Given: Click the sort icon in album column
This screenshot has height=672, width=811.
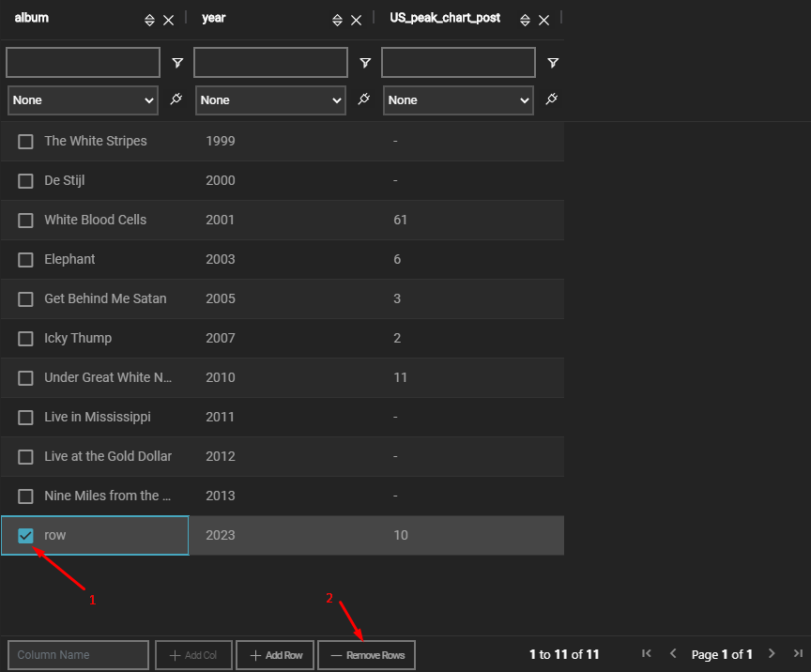Looking at the screenshot, I should click(149, 20).
